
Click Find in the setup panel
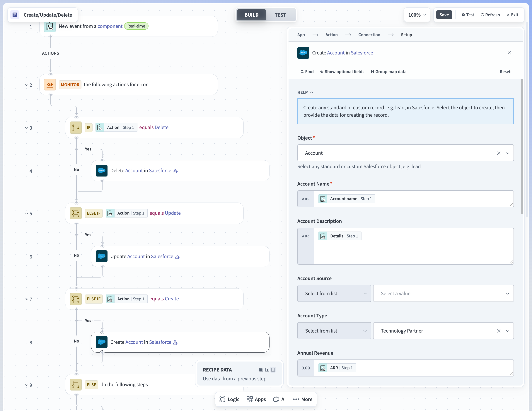click(307, 72)
